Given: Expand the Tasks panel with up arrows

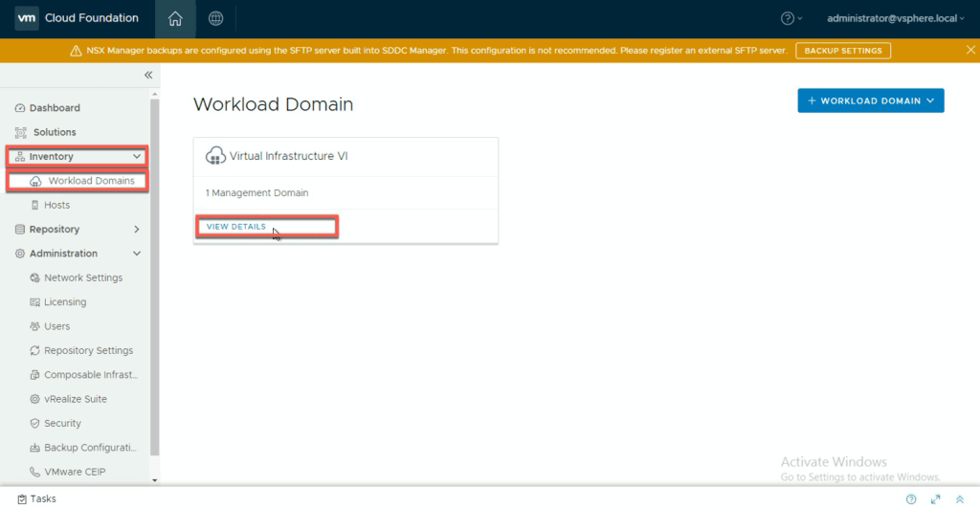Looking at the screenshot, I should [x=960, y=499].
